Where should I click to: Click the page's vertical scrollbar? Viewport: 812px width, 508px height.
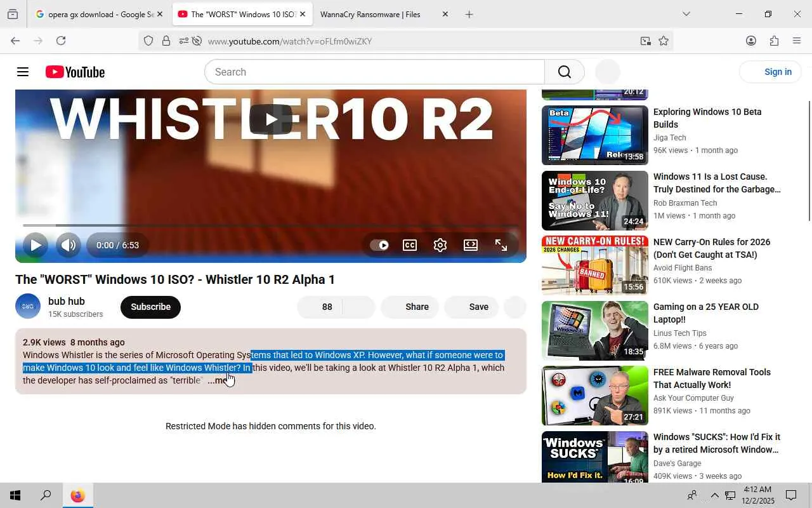(x=809, y=160)
